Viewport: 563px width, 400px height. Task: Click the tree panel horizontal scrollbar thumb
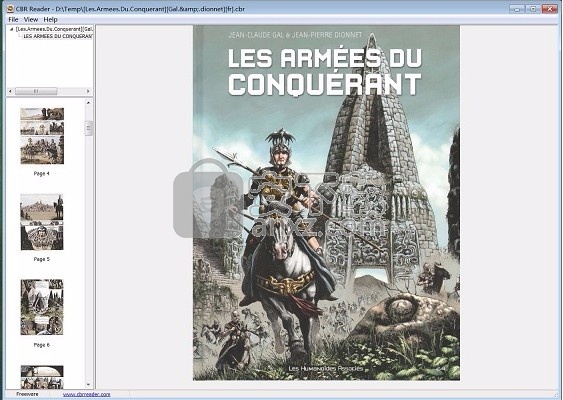[36, 91]
